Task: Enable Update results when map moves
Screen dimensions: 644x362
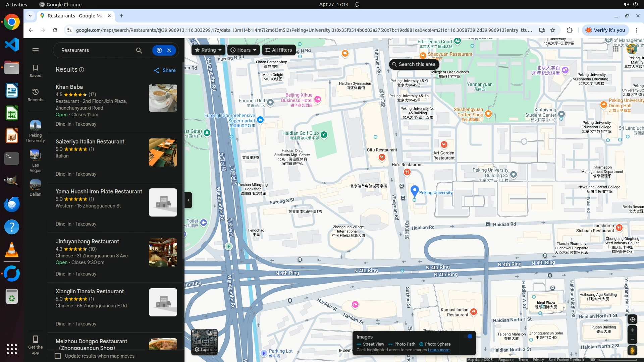Action: [x=58, y=356]
